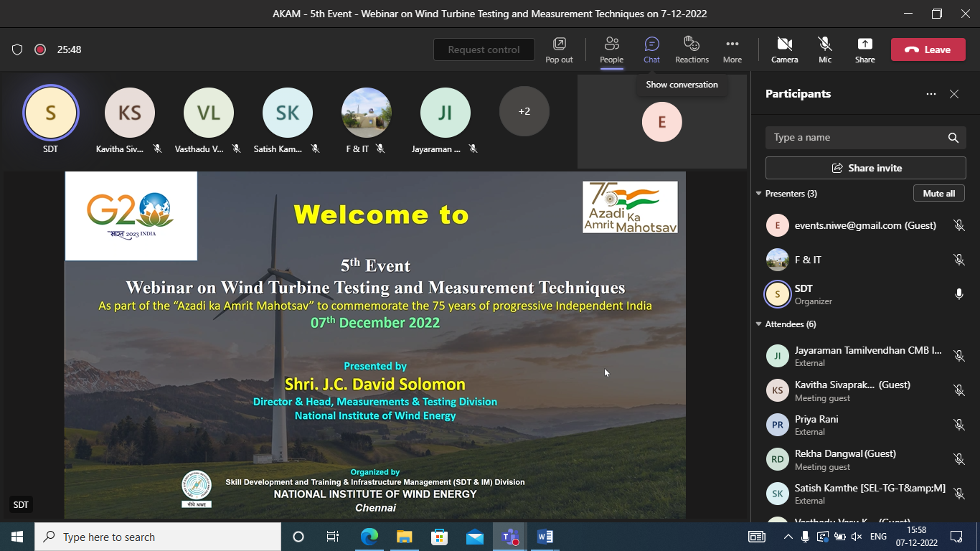Click the shield security icon
This screenshot has height=551, width=980.
(x=17, y=50)
